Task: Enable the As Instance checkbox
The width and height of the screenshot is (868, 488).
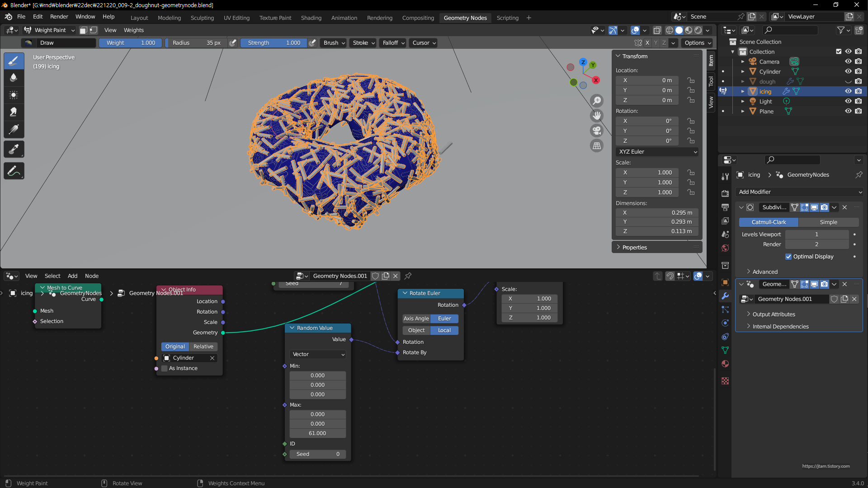Action: [x=165, y=368]
